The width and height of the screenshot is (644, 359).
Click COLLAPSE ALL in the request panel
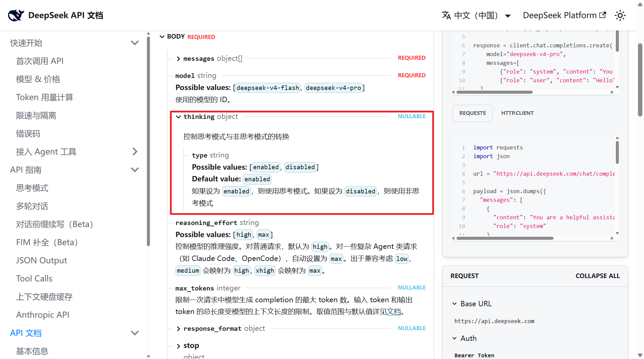(598, 276)
